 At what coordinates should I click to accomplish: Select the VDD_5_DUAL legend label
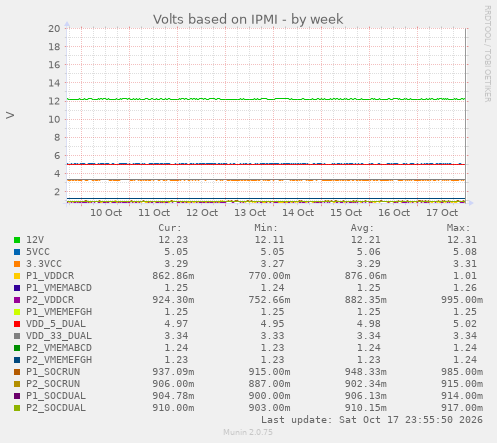(x=56, y=324)
